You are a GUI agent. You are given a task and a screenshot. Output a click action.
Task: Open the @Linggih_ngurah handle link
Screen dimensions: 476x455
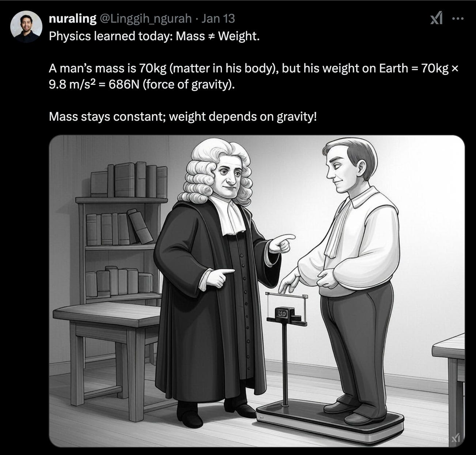click(145, 19)
